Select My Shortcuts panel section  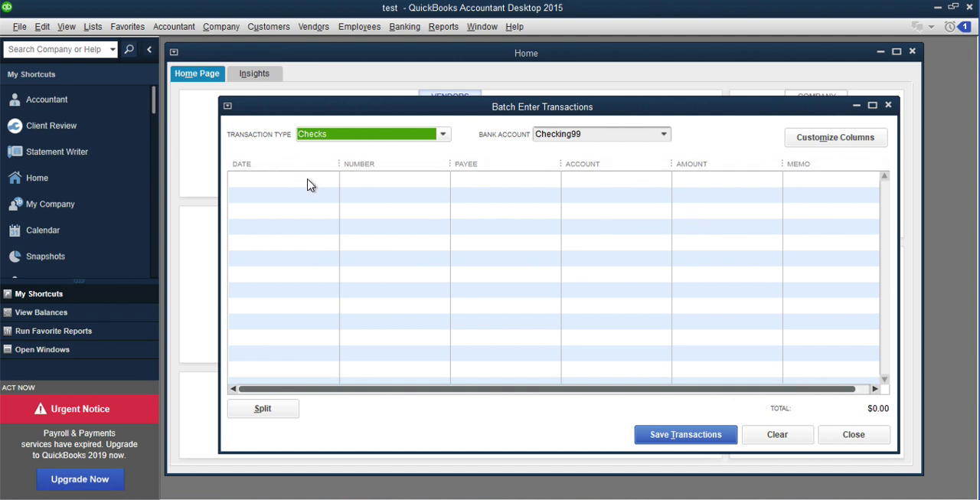[80, 294]
